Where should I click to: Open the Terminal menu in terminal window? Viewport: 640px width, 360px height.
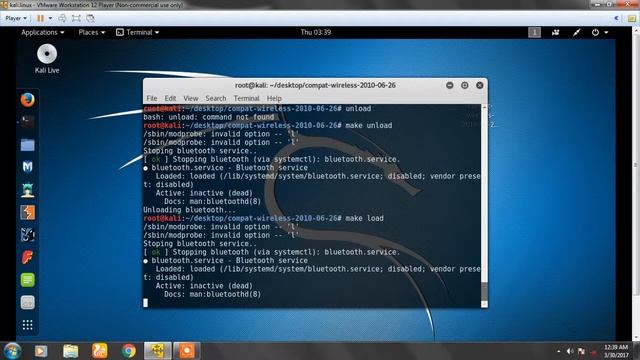(x=246, y=98)
